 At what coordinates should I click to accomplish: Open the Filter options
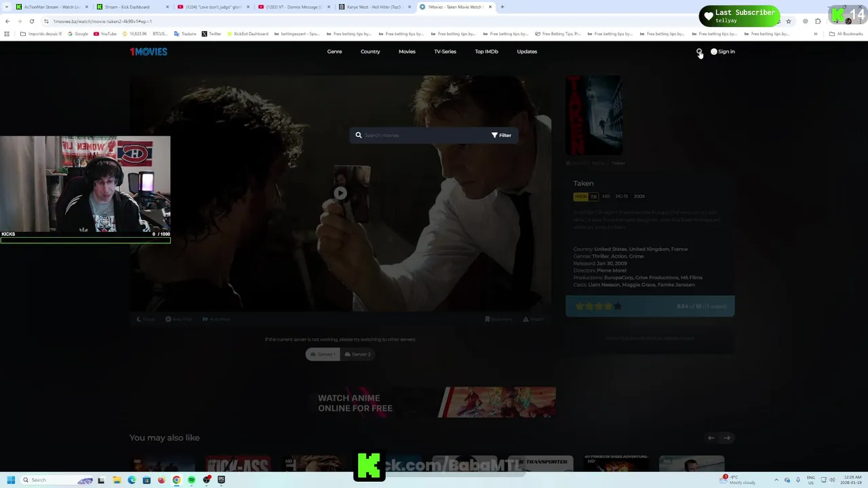(x=501, y=135)
